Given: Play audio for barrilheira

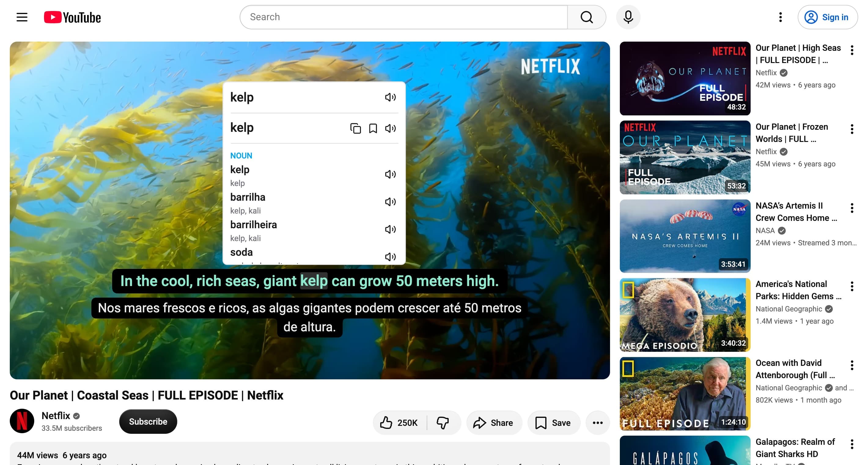Looking at the screenshot, I should click(x=390, y=229).
